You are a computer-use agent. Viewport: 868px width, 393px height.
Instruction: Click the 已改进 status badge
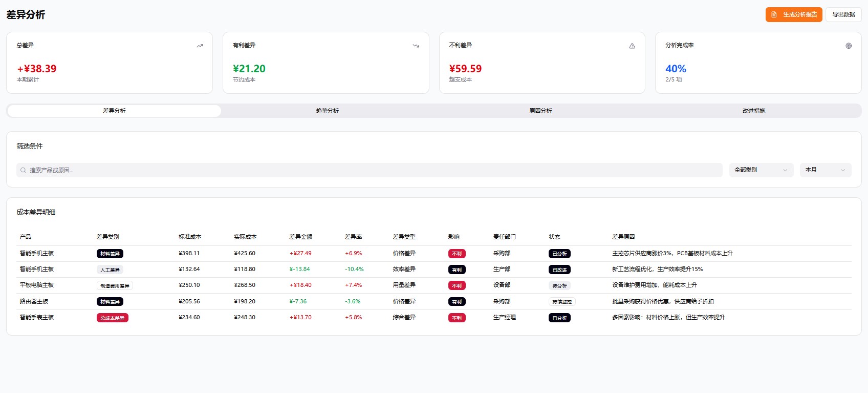tap(559, 270)
